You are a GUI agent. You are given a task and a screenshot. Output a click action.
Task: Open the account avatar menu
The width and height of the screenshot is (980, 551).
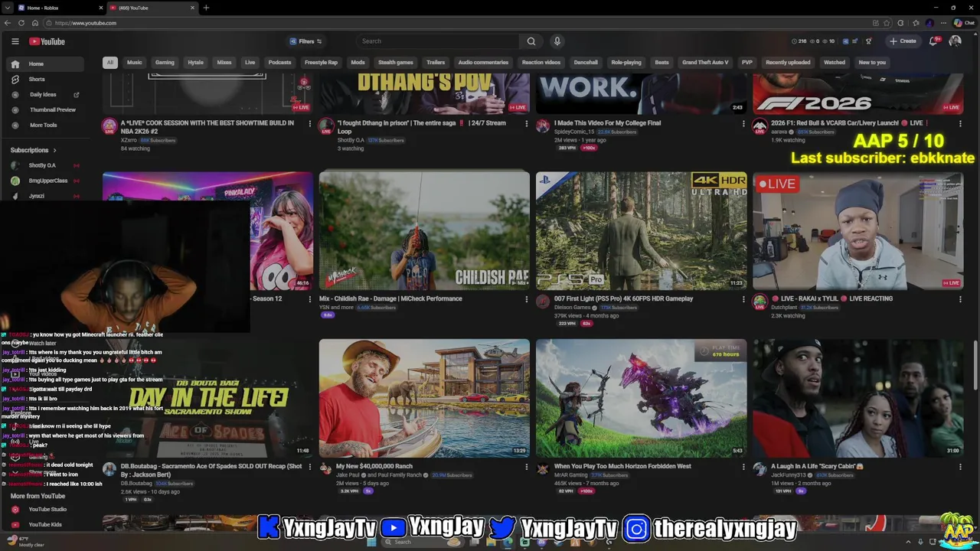(x=955, y=41)
